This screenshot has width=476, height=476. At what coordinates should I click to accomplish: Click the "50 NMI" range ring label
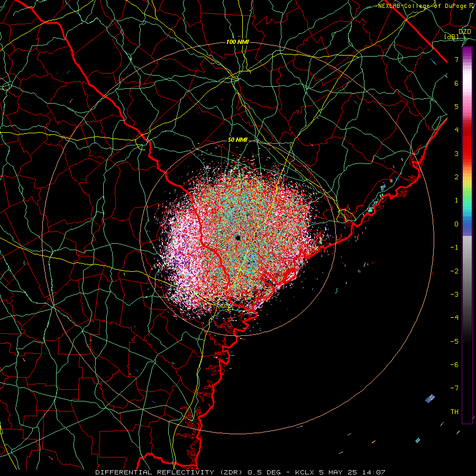(237, 140)
